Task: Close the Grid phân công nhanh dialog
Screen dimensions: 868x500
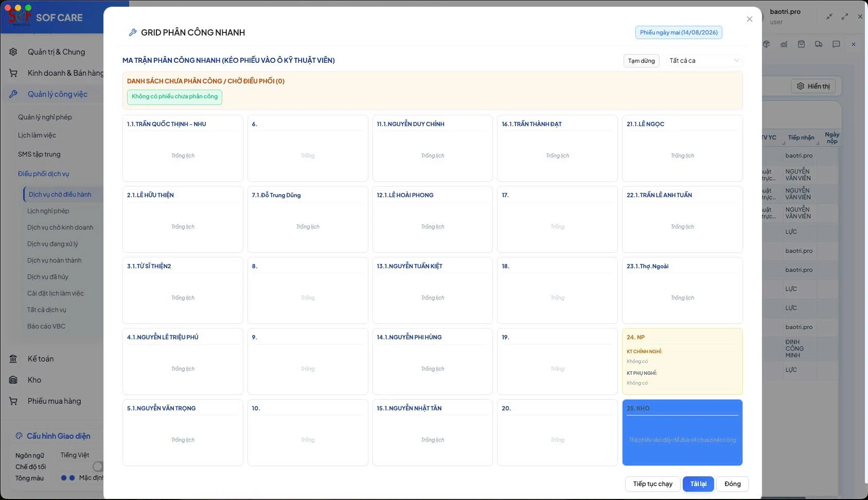Action: click(749, 19)
